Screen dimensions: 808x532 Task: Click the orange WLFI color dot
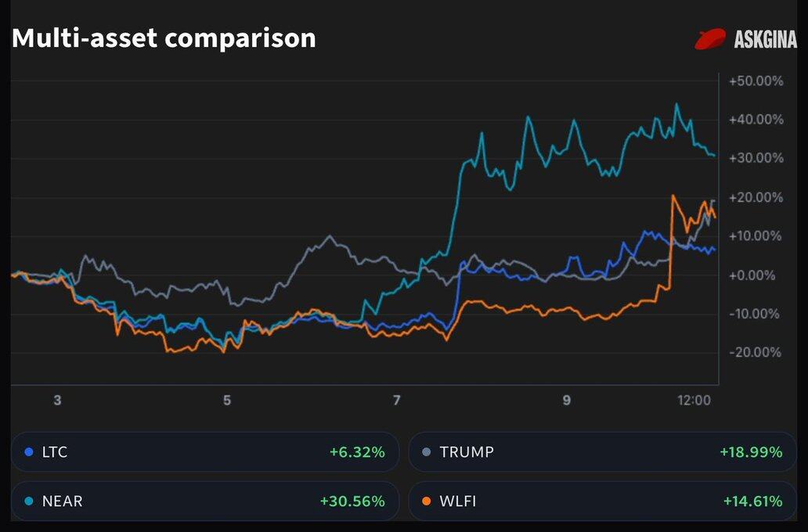[427, 501]
